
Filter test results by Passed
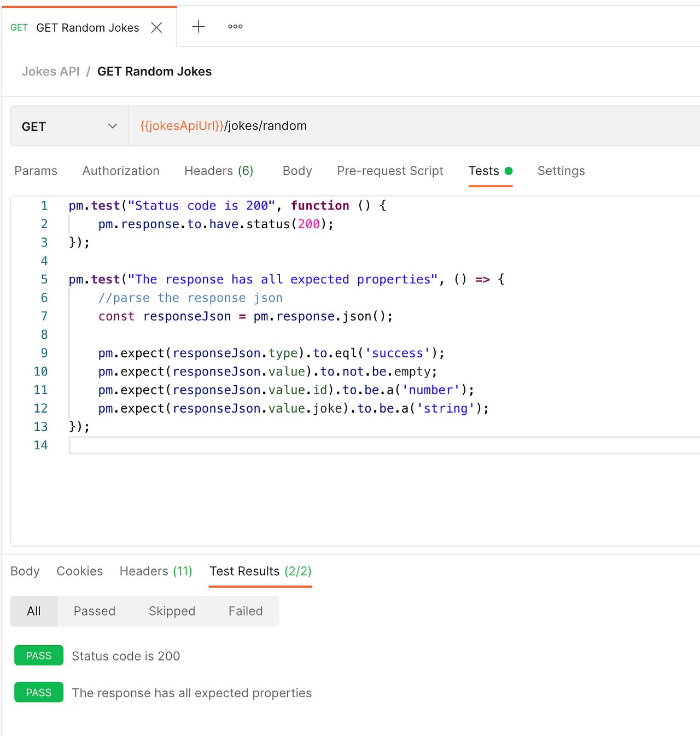pos(94,611)
